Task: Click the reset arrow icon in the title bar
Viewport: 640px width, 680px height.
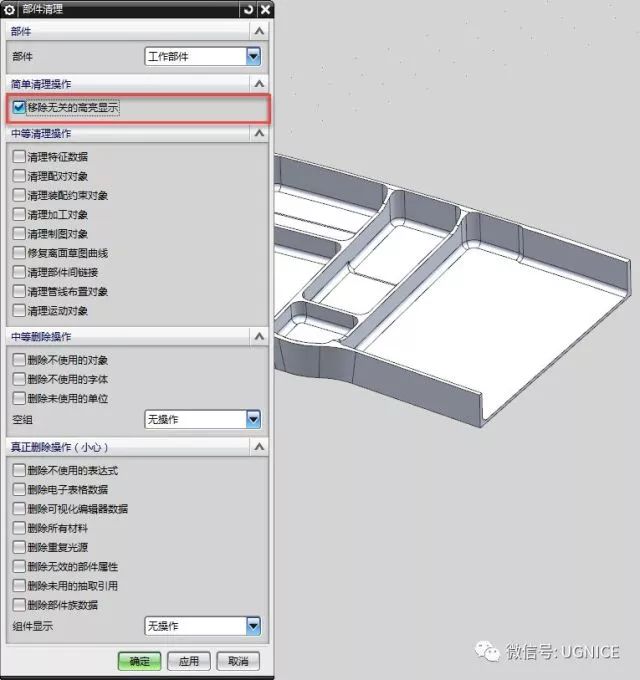Action: click(x=248, y=9)
